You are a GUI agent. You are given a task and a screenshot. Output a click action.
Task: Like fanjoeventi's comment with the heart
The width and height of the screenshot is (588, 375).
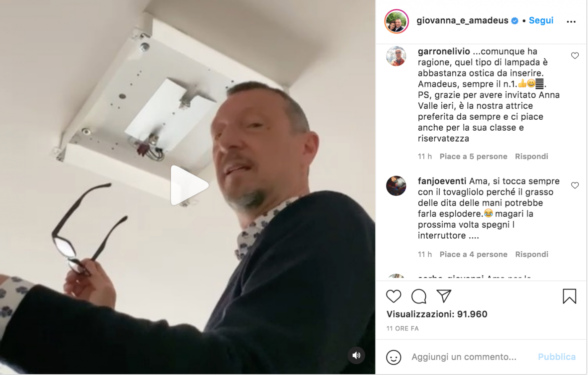(x=575, y=185)
